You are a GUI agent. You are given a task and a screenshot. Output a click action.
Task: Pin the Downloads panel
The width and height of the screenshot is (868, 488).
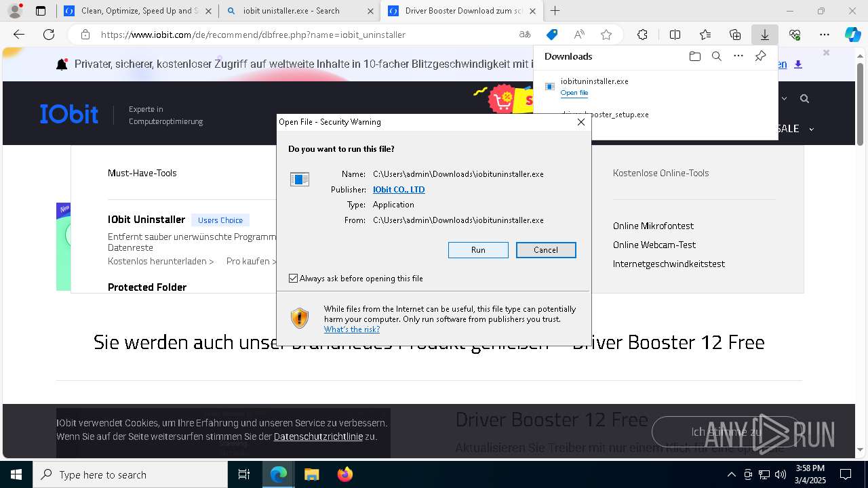pos(760,56)
